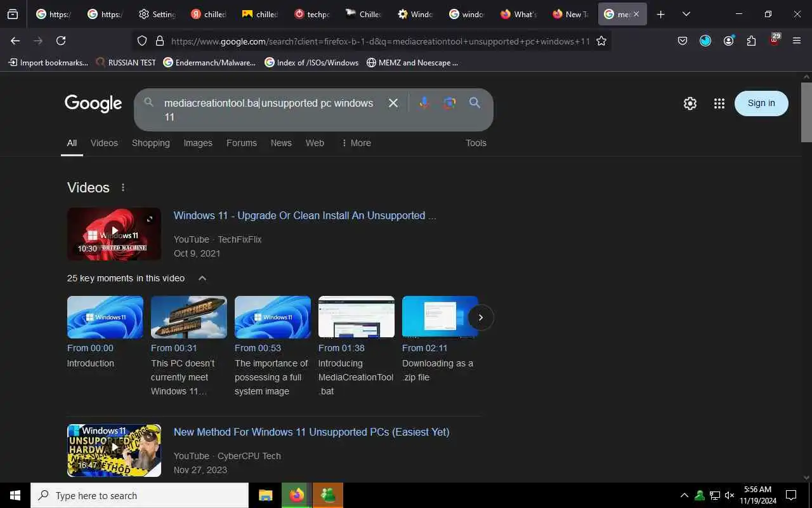812x508 pixels.
Task: Open the New Method For Windows 11 Unsupported PCs link
Action: click(x=311, y=432)
